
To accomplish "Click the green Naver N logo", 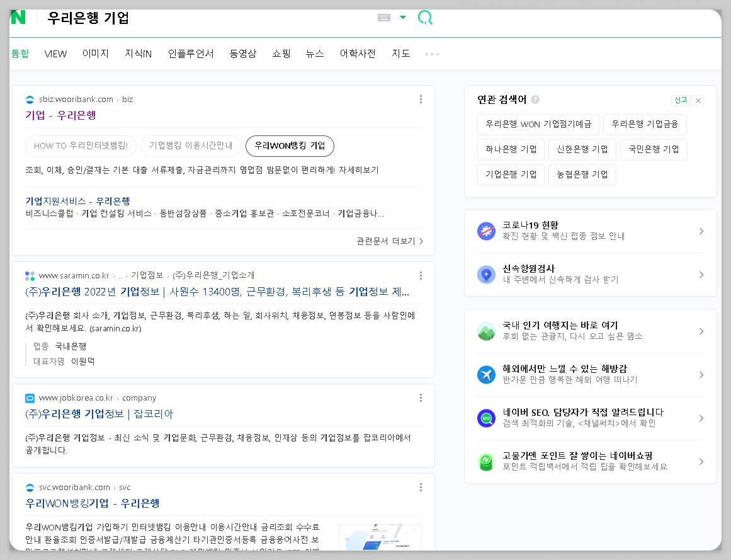I will [x=18, y=17].
